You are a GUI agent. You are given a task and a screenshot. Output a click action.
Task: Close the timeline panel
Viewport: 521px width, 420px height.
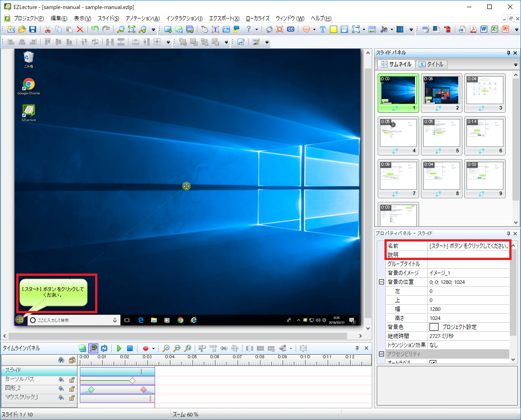(366, 348)
